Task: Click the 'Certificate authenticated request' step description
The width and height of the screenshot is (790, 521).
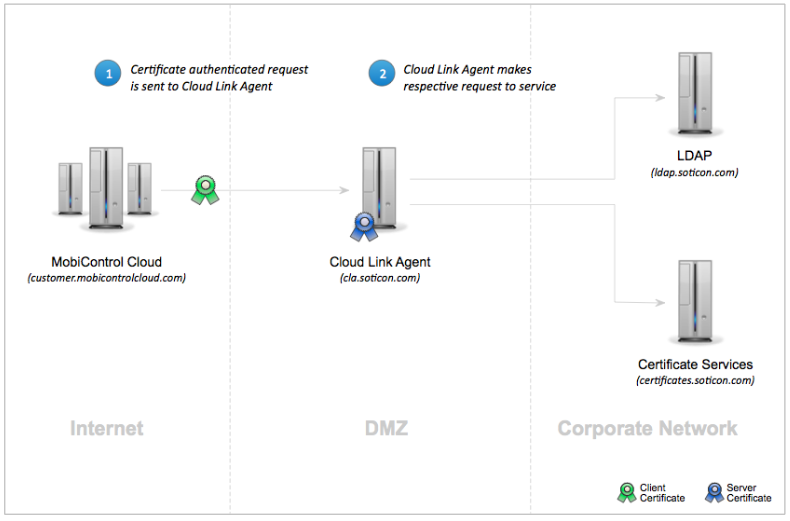Action: click(x=219, y=78)
